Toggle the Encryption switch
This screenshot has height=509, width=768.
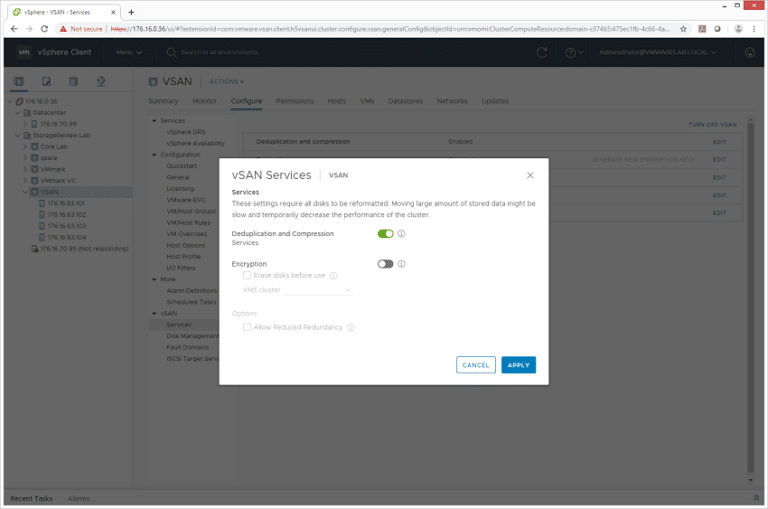click(385, 264)
